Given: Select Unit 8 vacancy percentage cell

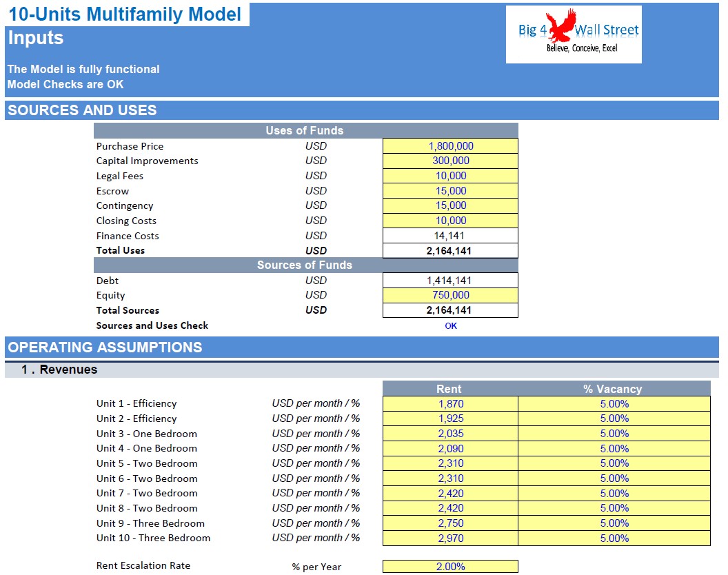Looking at the screenshot, I should [x=614, y=508].
